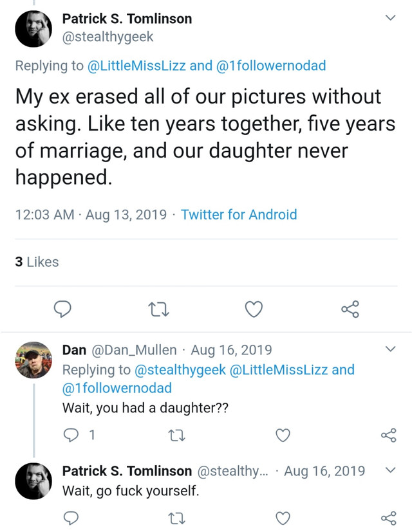Share Dan Mullen's reply
The height and width of the screenshot is (532, 412).
[x=388, y=436]
